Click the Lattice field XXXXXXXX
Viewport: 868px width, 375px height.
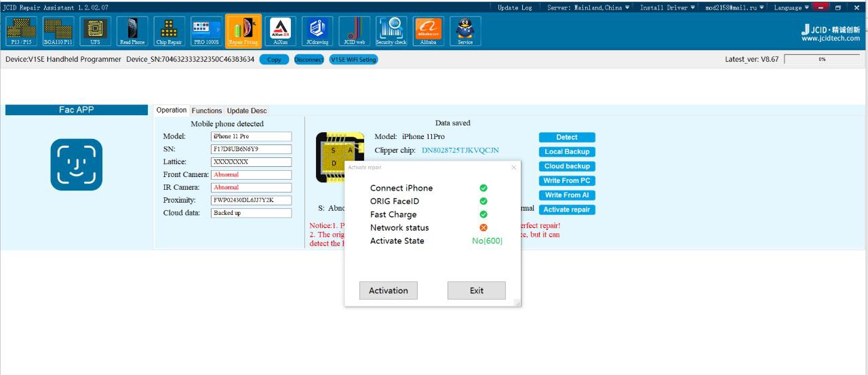tap(251, 162)
